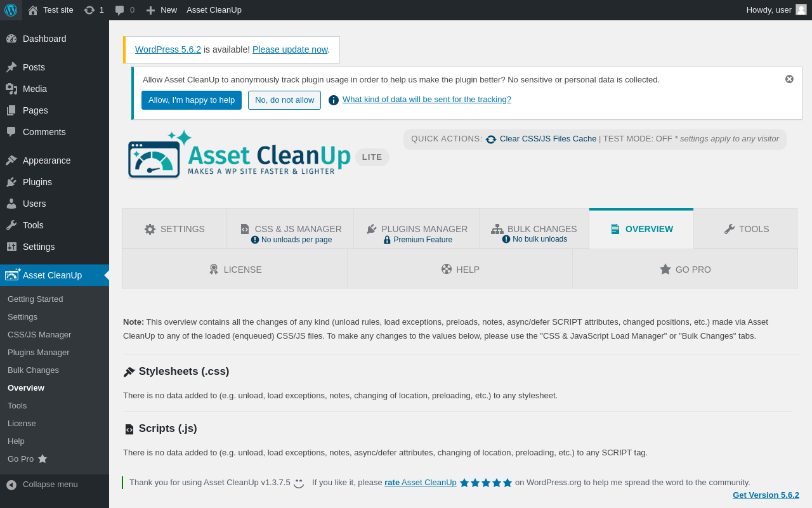Screen dimensions: 812x508
Task: Click the plug icon on Plugins Manager tab
Action: [x=372, y=229]
